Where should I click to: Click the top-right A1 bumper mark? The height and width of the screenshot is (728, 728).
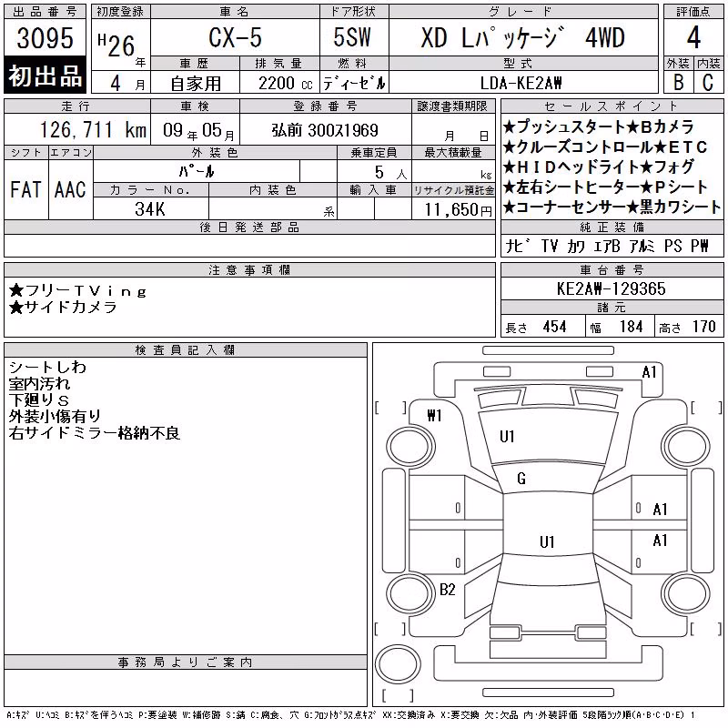[649, 372]
